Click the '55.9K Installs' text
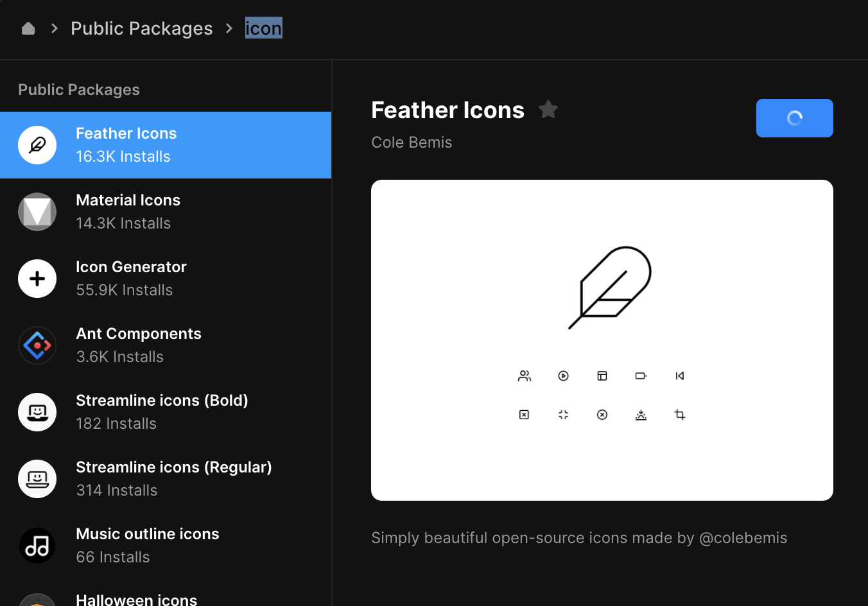The width and height of the screenshot is (868, 606). click(x=125, y=290)
